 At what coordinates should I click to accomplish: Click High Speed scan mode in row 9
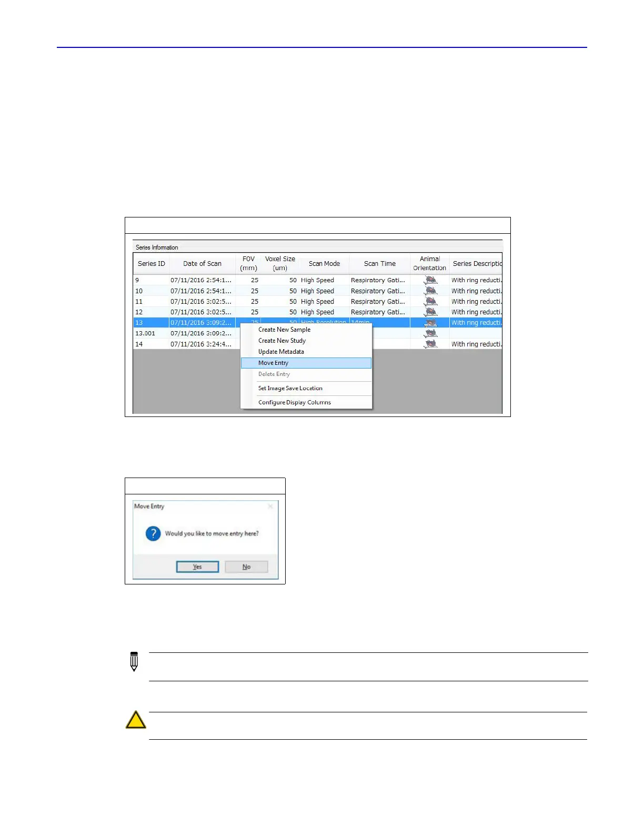pyautogui.click(x=317, y=280)
